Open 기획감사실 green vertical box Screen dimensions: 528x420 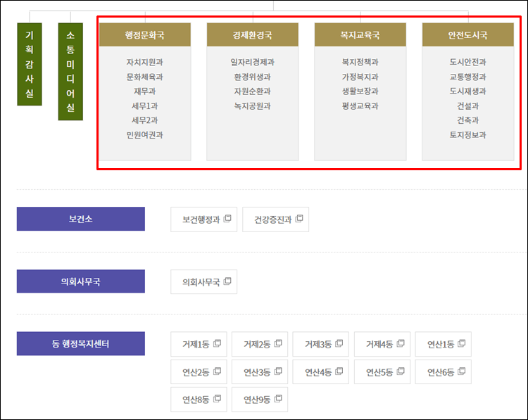coord(30,64)
